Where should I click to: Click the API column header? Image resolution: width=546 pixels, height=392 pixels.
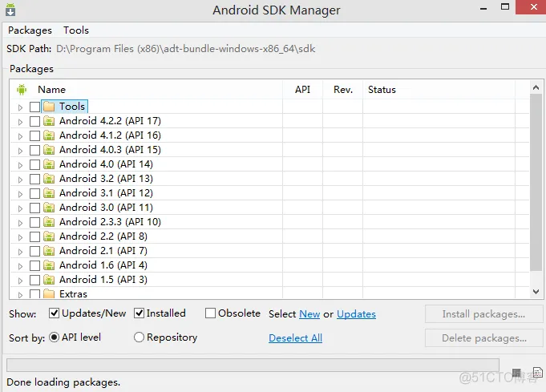(302, 90)
